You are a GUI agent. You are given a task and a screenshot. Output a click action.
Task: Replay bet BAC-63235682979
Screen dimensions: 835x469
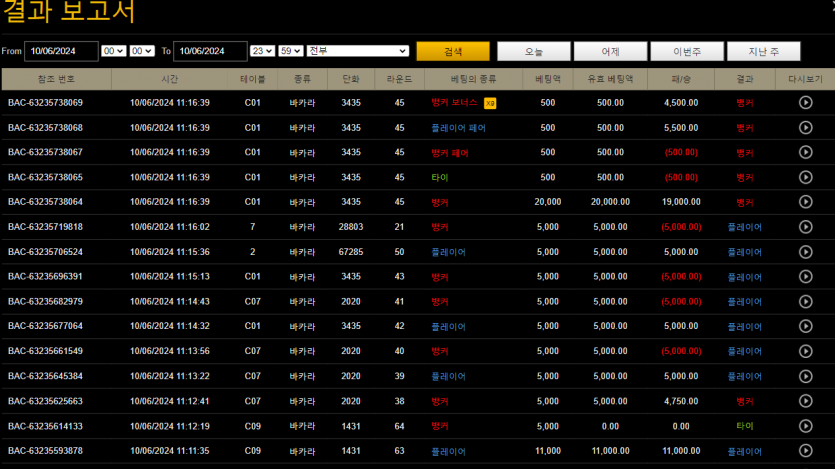pyautogui.click(x=805, y=301)
